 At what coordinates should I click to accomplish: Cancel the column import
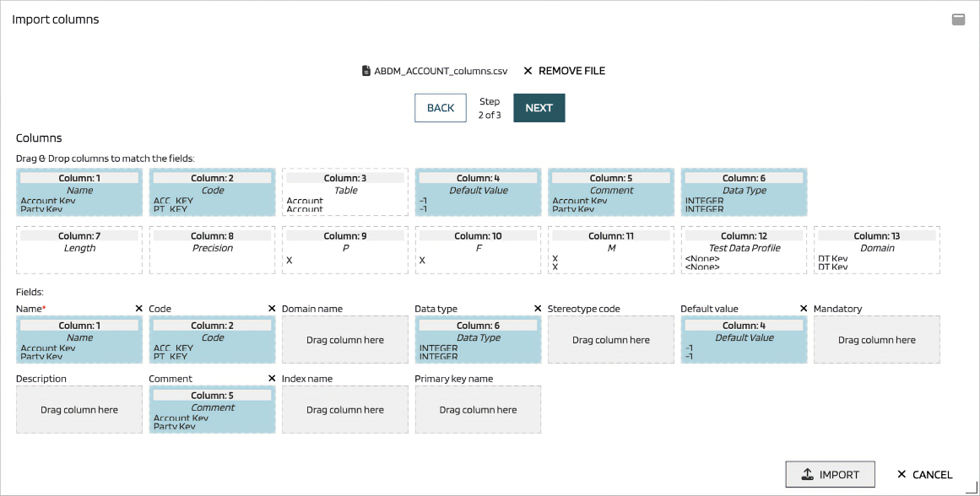pos(924,475)
